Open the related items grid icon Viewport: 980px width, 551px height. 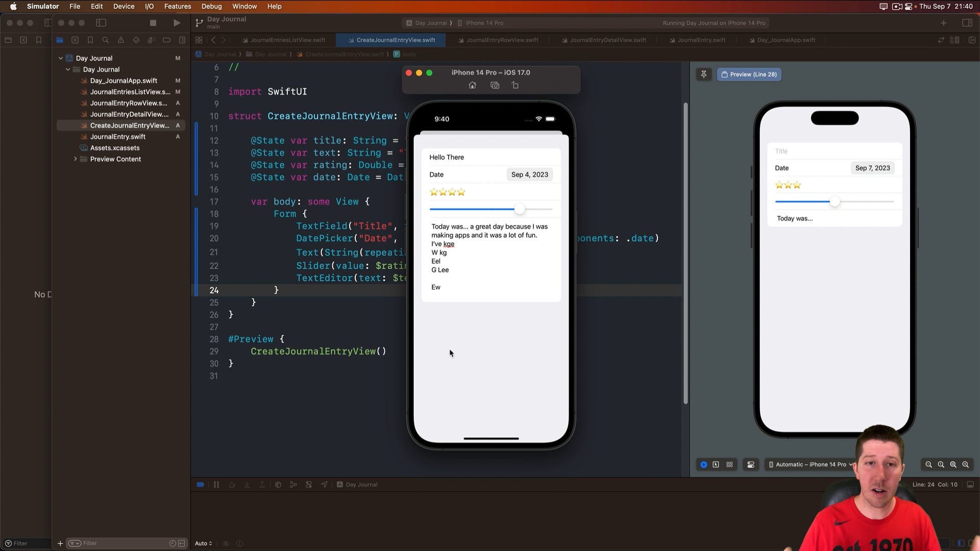(x=199, y=40)
